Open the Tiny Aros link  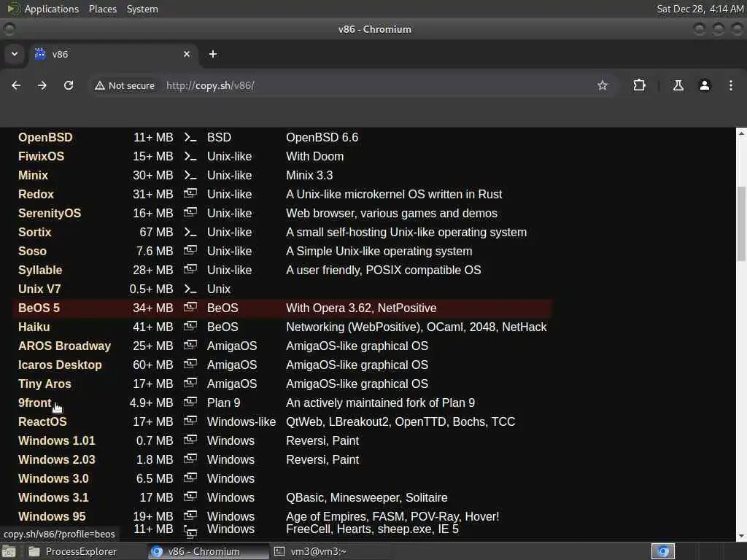44,384
